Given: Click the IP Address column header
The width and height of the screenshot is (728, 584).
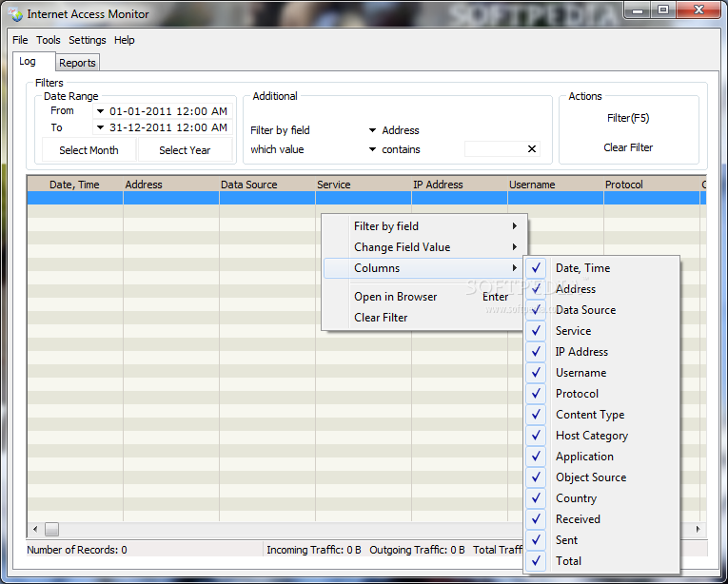Looking at the screenshot, I should 460,185.
